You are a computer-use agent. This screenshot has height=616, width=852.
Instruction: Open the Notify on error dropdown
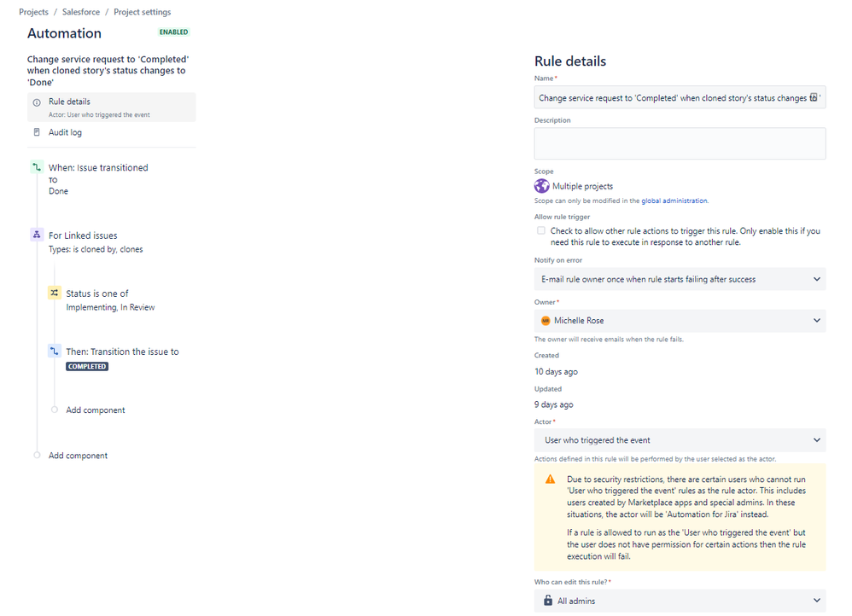click(680, 279)
